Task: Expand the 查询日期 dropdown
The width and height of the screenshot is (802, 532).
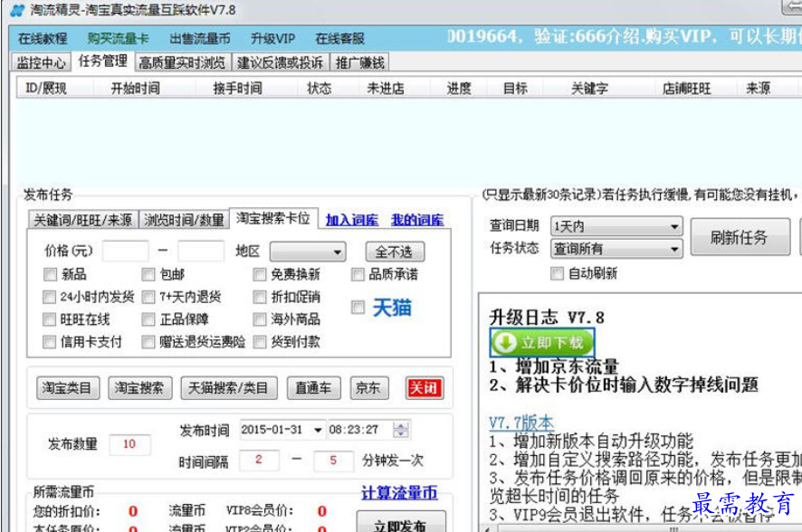Action: [616, 226]
